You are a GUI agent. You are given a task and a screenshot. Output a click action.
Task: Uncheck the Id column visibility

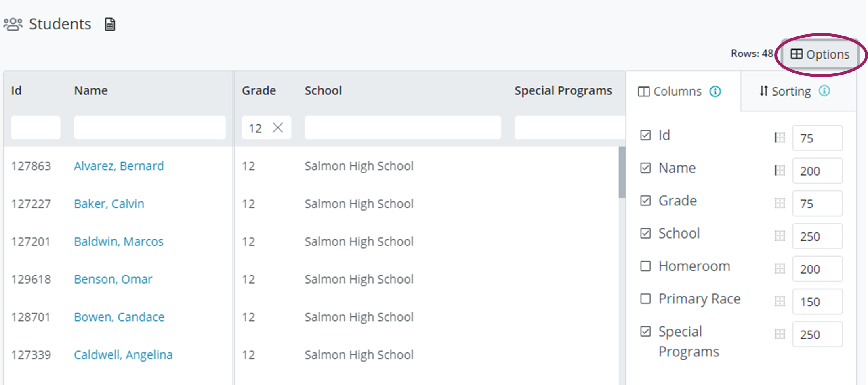[646, 135]
